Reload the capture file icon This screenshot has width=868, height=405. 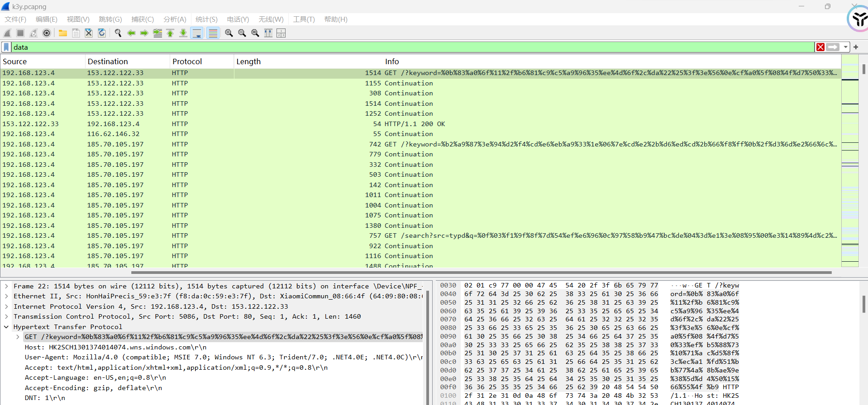click(102, 33)
